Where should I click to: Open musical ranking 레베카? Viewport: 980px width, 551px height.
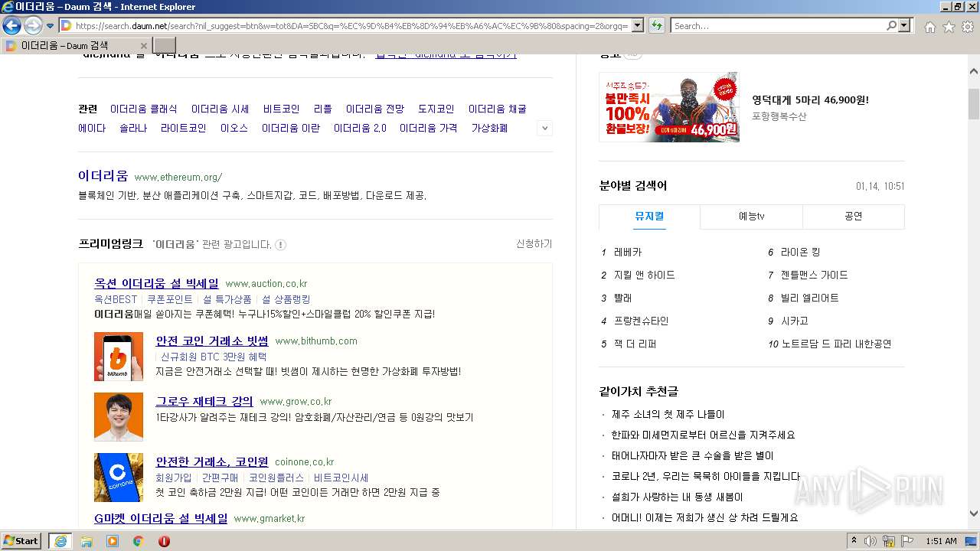(628, 253)
